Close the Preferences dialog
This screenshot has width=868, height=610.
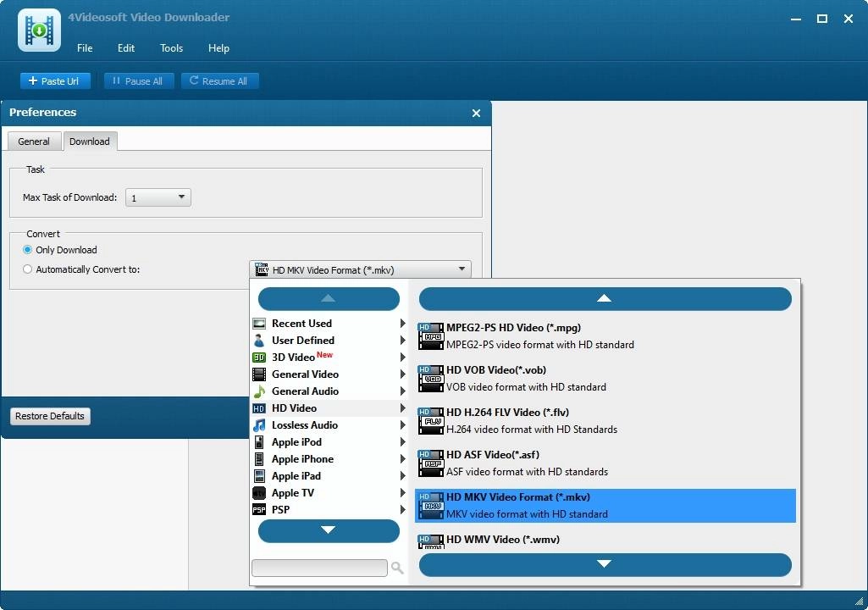coord(476,113)
